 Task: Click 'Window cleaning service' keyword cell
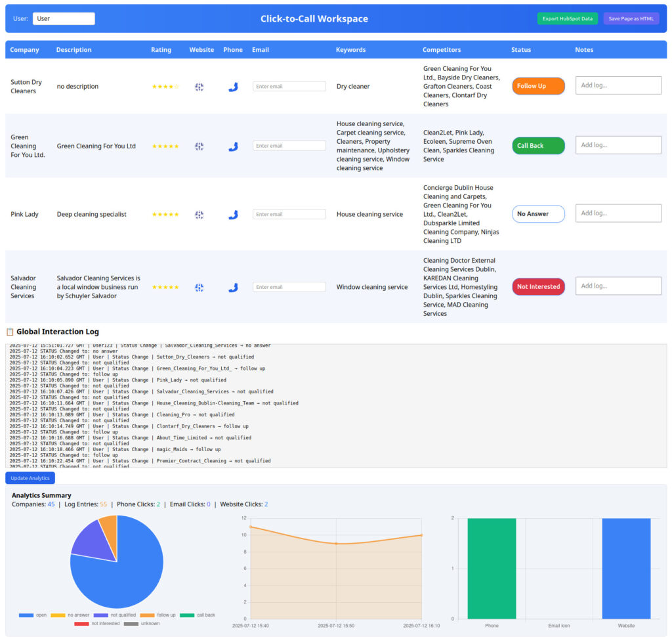(372, 288)
